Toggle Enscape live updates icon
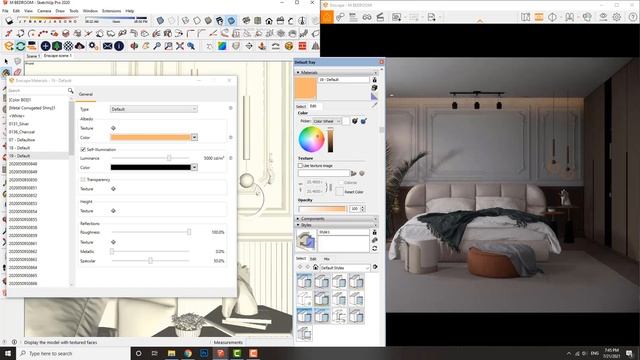This screenshot has width=640, height=360. pyautogui.click(x=20, y=46)
